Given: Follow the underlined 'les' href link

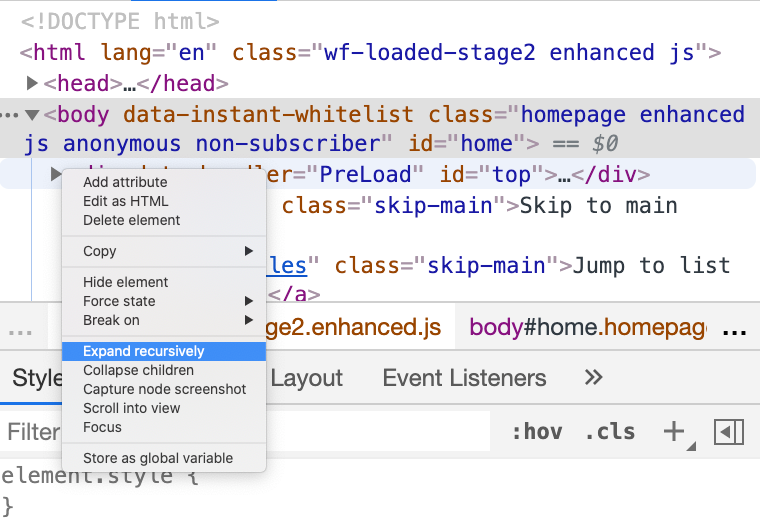Looking at the screenshot, I should point(287,265).
